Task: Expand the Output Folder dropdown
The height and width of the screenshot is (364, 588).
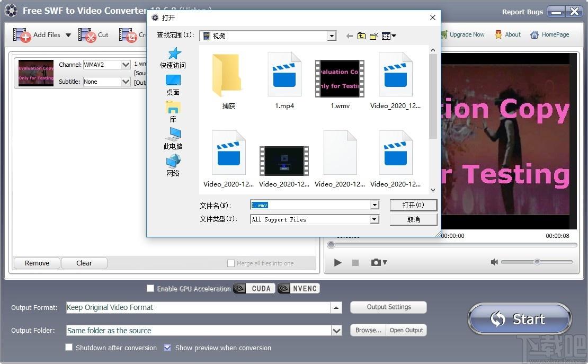Action: (336, 331)
